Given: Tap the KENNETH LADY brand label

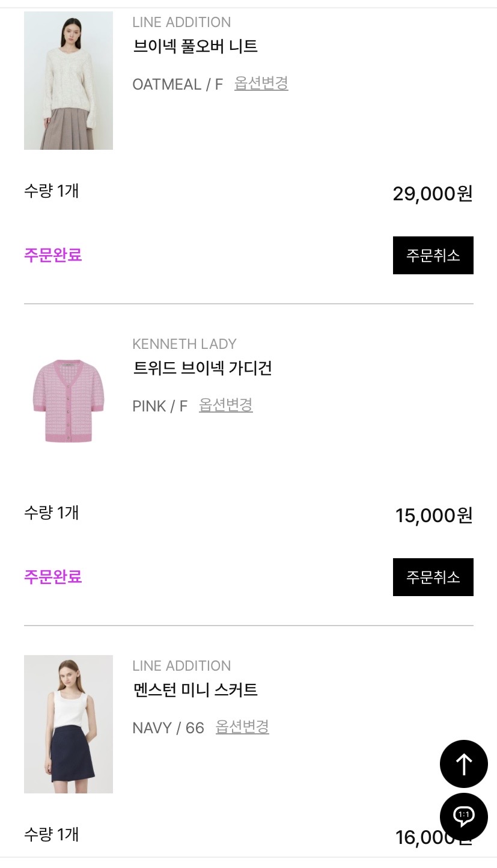Looking at the screenshot, I should click(x=184, y=344).
